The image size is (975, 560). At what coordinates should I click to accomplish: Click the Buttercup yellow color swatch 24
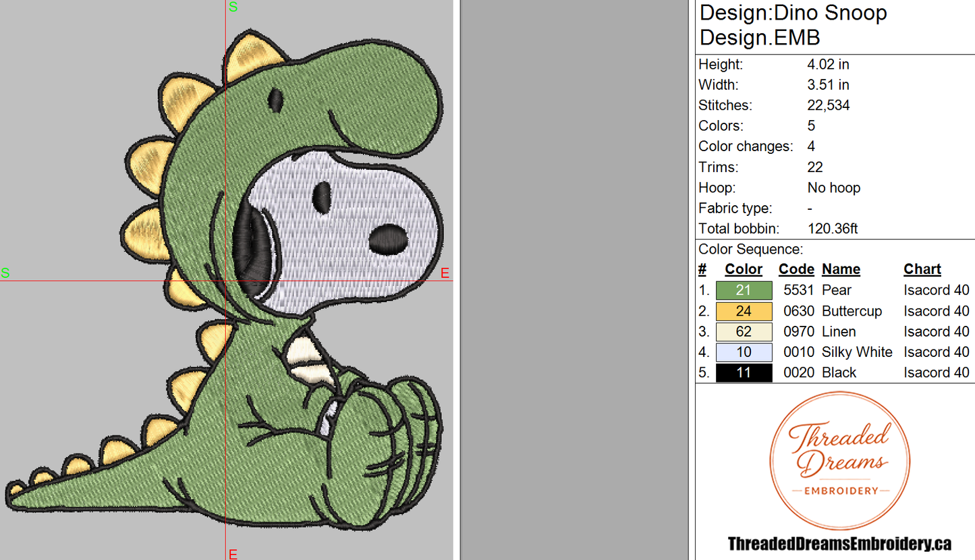point(744,311)
